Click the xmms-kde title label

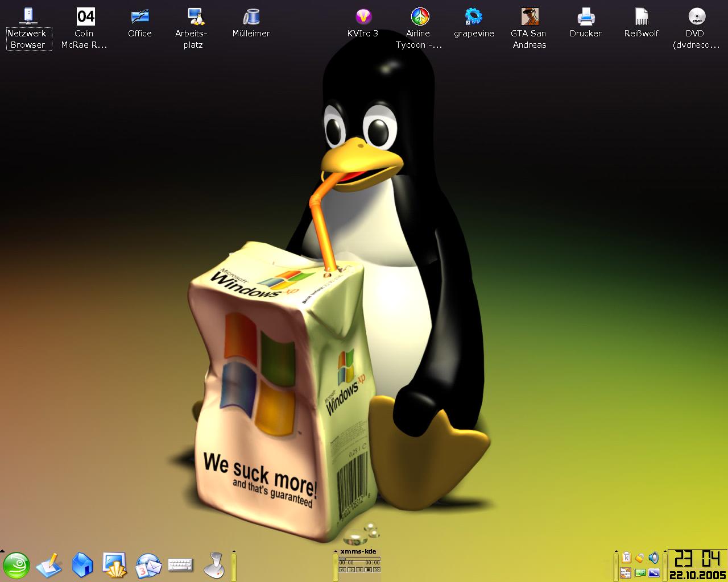pyautogui.click(x=358, y=551)
